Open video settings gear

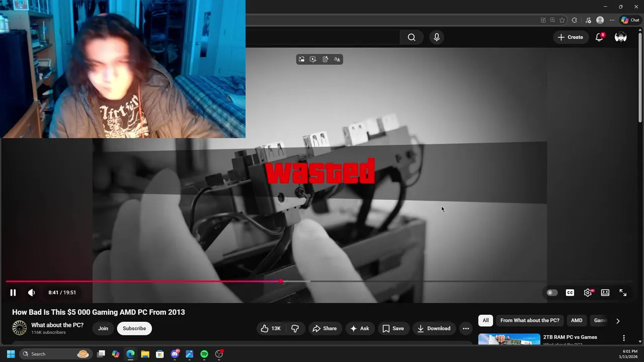588,293
